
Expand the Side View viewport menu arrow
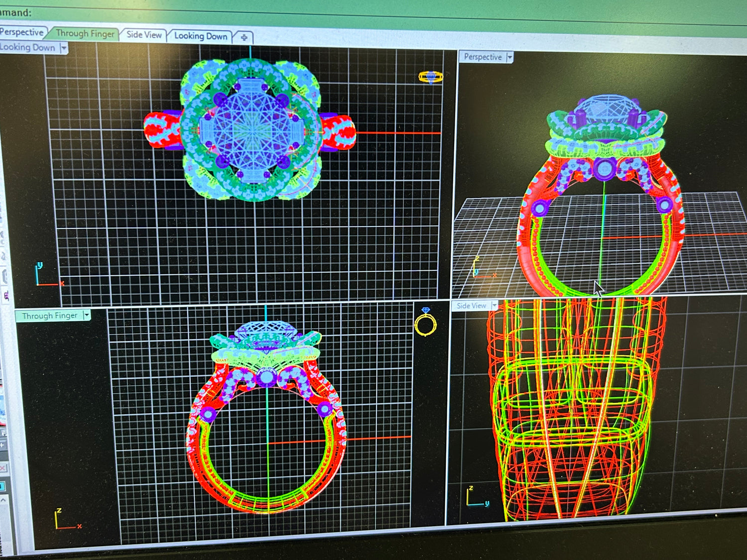tap(495, 305)
